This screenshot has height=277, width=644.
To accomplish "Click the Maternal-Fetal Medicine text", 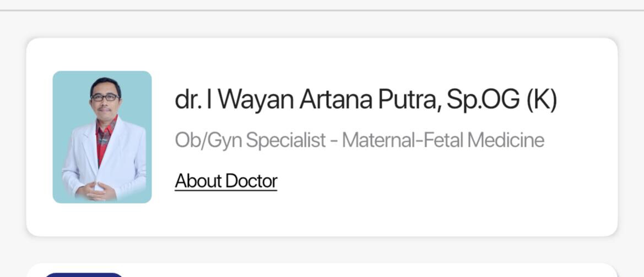I will click(443, 140).
